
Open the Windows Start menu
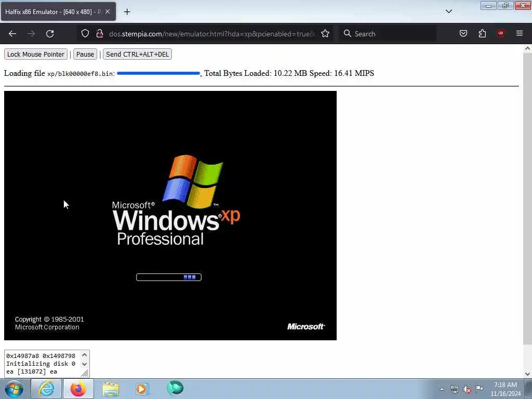[x=14, y=389]
